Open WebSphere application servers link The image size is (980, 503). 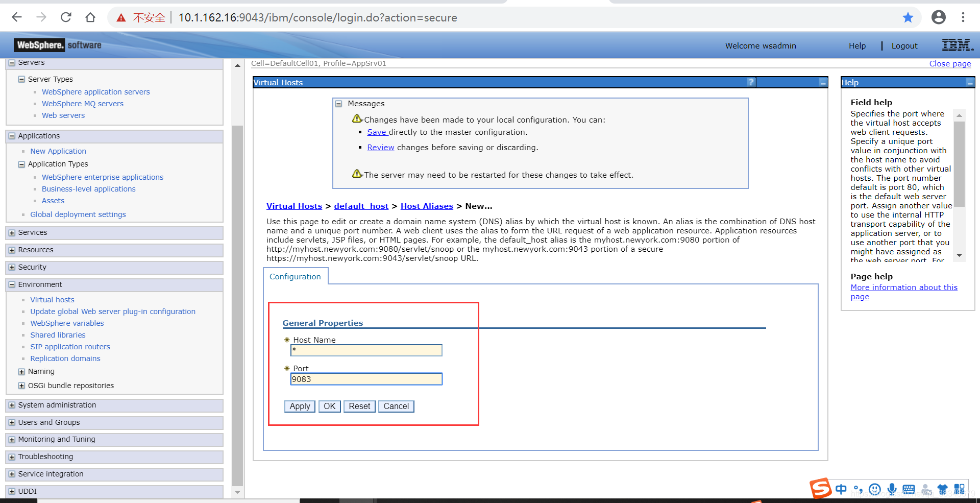click(96, 92)
